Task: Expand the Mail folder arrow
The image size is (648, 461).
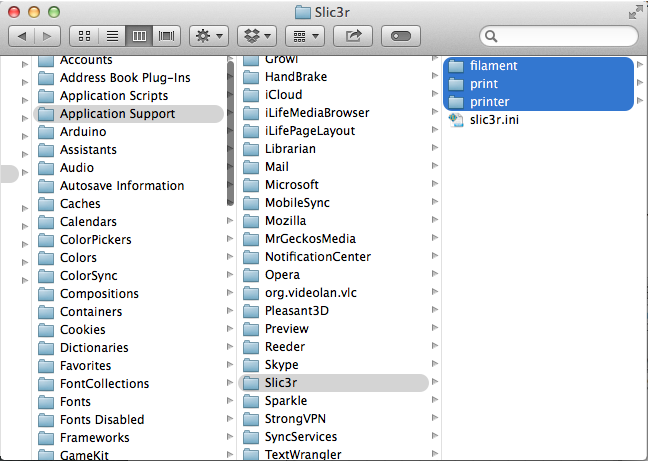Action: pyautogui.click(x=435, y=166)
